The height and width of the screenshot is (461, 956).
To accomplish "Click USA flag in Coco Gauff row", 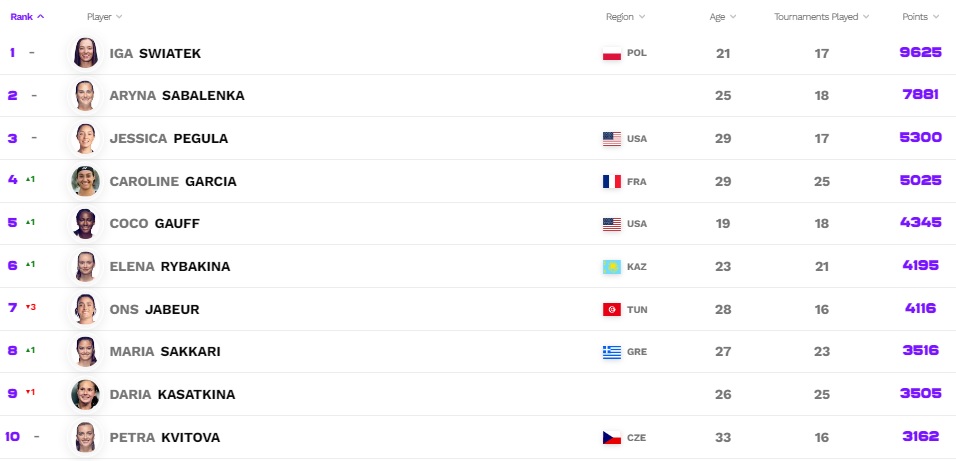I will (612, 224).
